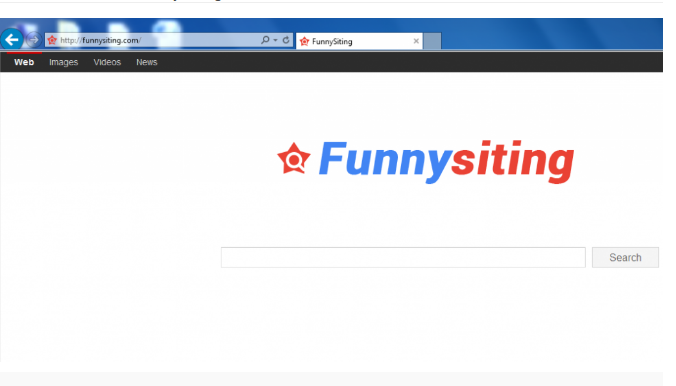This screenshot has width=676, height=386.
Task: Click the Search button
Action: click(625, 257)
